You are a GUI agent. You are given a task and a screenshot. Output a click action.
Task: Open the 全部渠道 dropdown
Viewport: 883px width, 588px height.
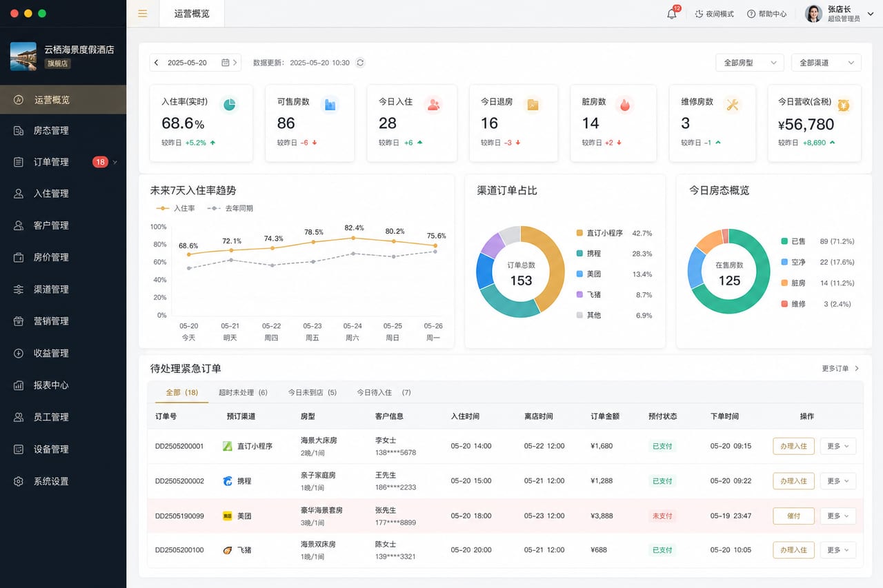point(826,63)
